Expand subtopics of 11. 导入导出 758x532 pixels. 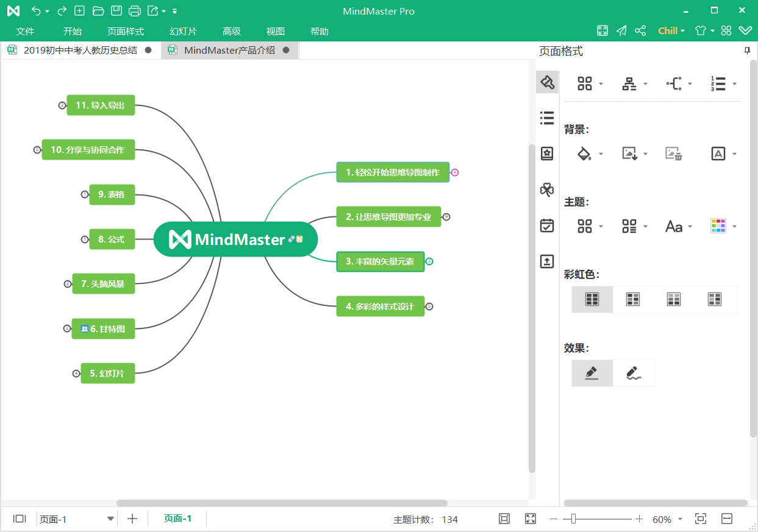[x=62, y=105]
